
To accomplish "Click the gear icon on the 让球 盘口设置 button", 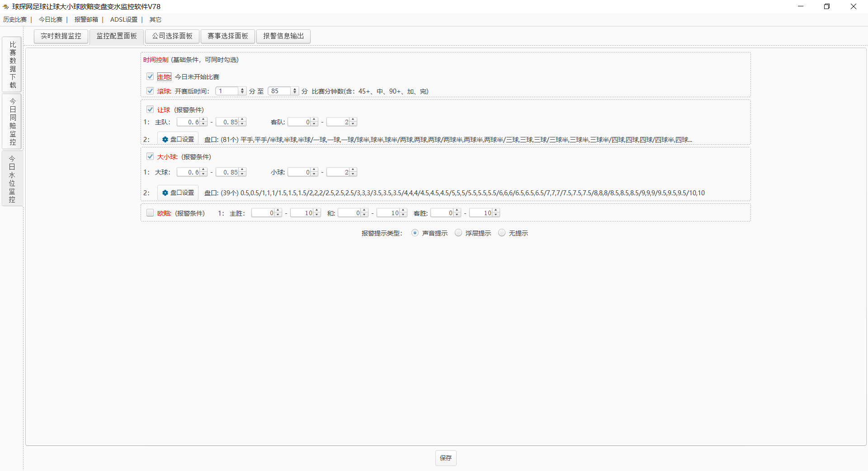I will tap(165, 140).
